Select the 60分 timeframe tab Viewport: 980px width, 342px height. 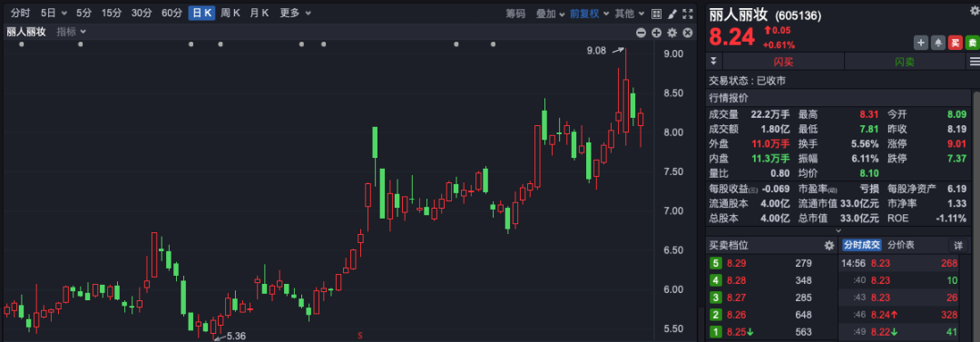tap(171, 13)
